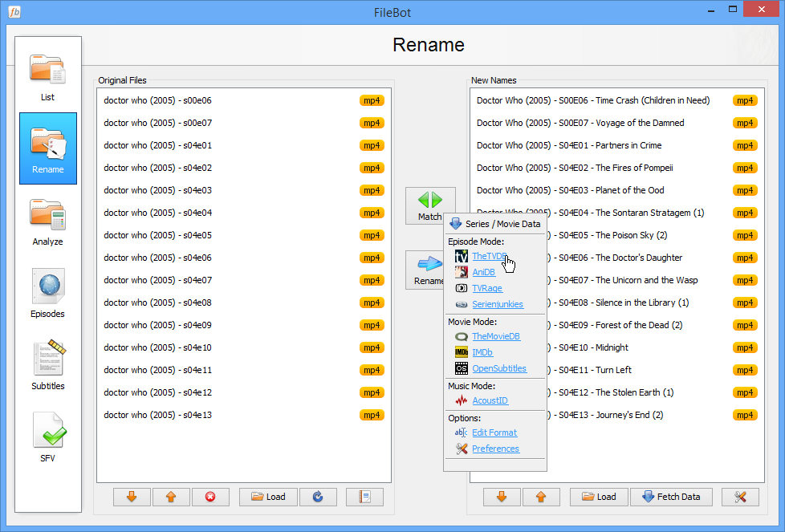Select the Analyze panel icon
This screenshot has height=532, width=785.
[x=47, y=218]
